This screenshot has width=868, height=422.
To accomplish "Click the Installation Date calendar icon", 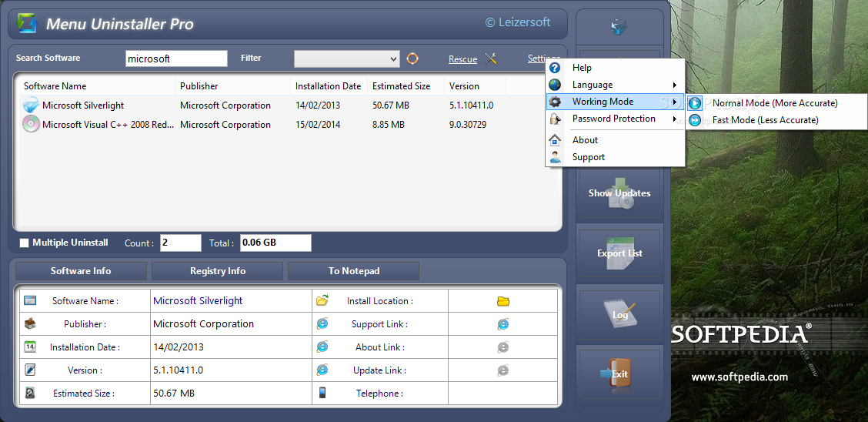I will coord(30,347).
